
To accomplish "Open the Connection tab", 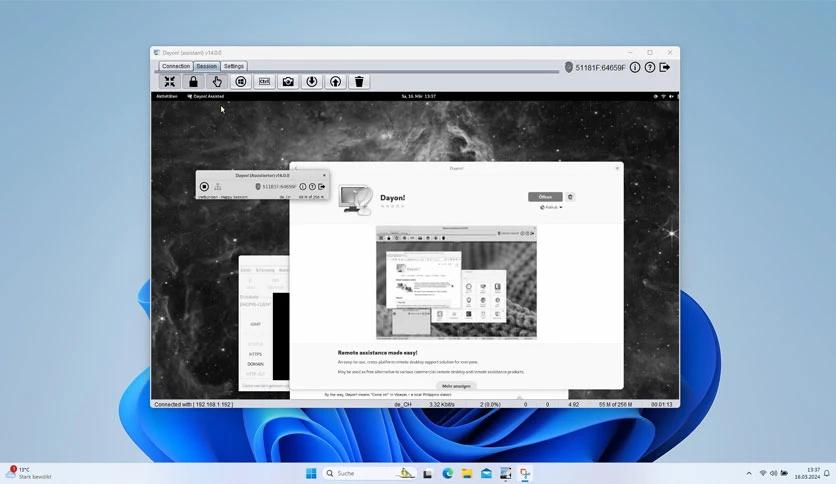I will (176, 66).
